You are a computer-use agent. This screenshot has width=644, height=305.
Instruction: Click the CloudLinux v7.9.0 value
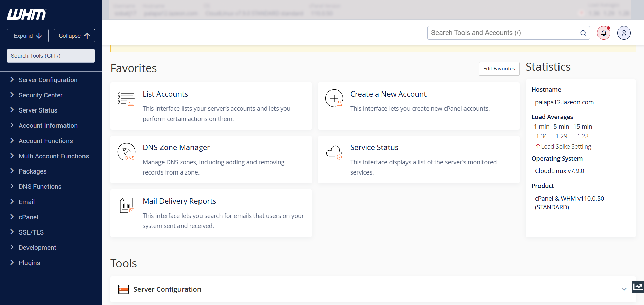click(560, 171)
